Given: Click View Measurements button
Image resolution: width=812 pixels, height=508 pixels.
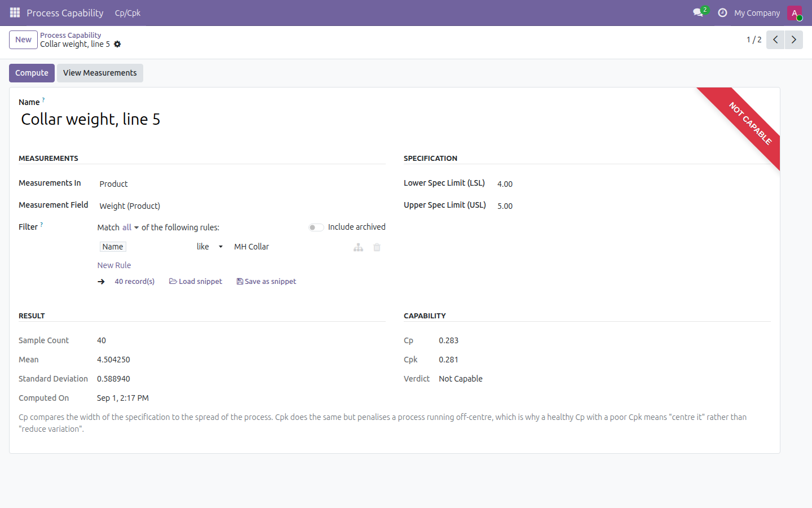Looking at the screenshot, I should (x=100, y=73).
